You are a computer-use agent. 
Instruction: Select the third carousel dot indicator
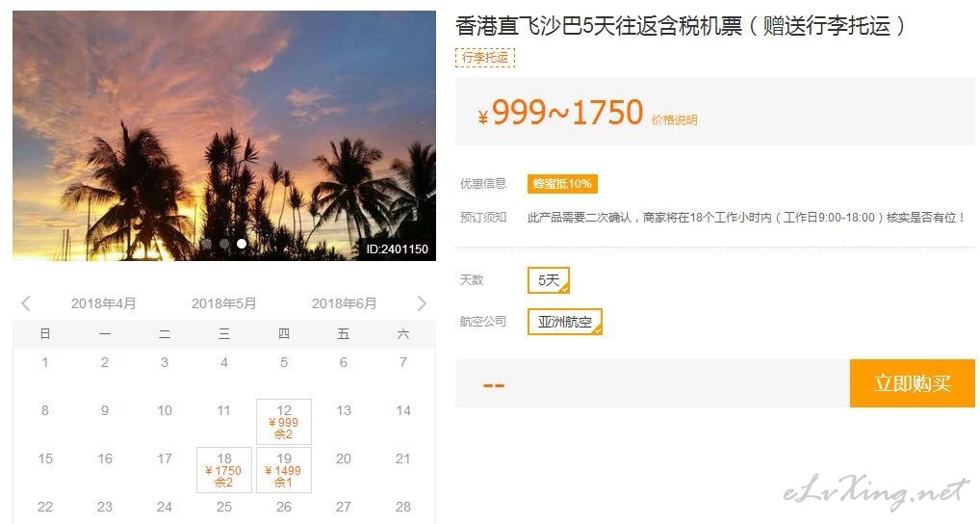click(x=242, y=244)
